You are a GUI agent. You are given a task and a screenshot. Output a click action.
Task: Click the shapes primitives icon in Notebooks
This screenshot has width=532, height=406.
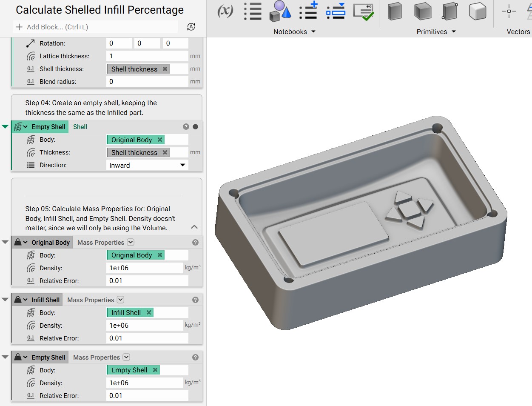(280, 11)
